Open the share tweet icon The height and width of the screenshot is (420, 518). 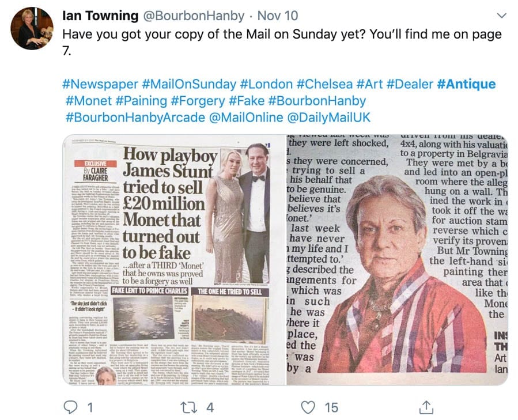pyautogui.click(x=426, y=407)
